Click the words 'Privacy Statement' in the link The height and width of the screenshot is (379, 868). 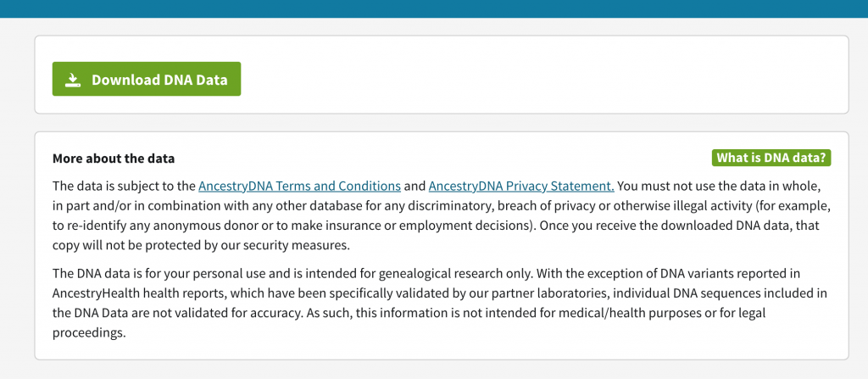pos(560,186)
